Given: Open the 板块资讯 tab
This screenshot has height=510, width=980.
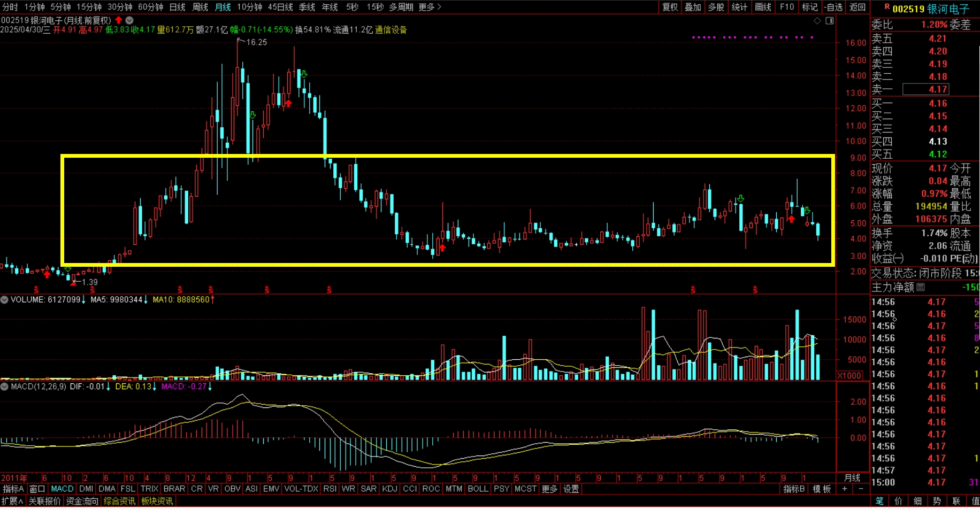Looking at the screenshot, I should click(x=157, y=501).
